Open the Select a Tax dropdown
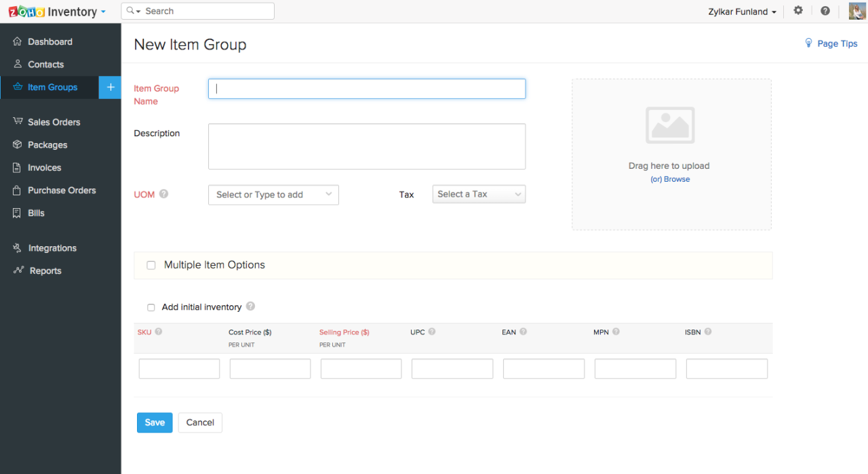Viewport: 868px width, 474px height. pyautogui.click(x=479, y=194)
